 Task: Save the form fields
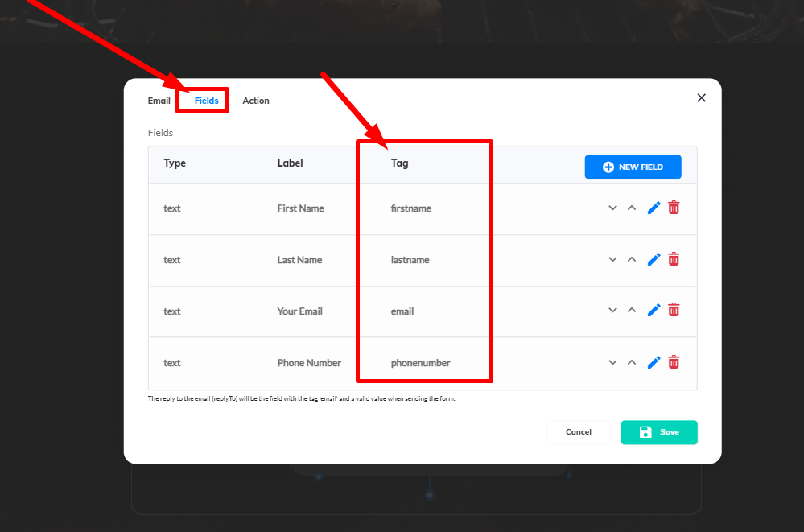658,432
